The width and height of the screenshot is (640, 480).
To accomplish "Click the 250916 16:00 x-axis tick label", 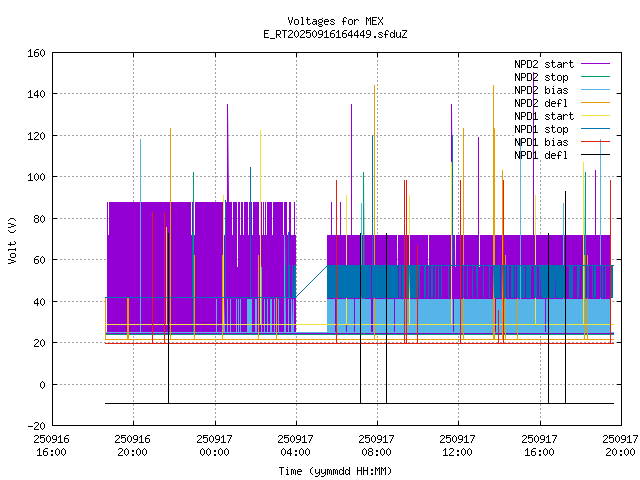I will pyautogui.click(x=52, y=444).
